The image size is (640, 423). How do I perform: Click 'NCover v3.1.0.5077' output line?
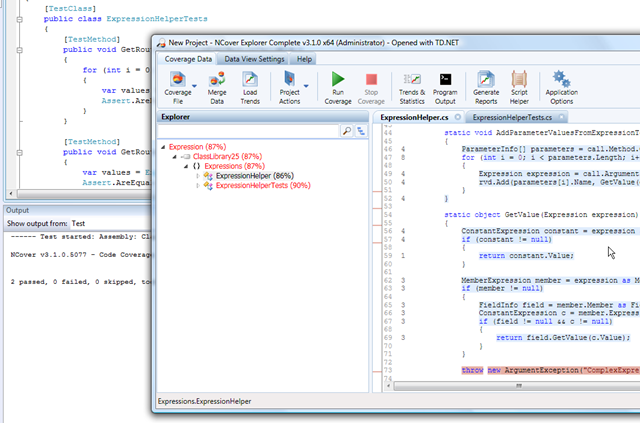(81, 255)
